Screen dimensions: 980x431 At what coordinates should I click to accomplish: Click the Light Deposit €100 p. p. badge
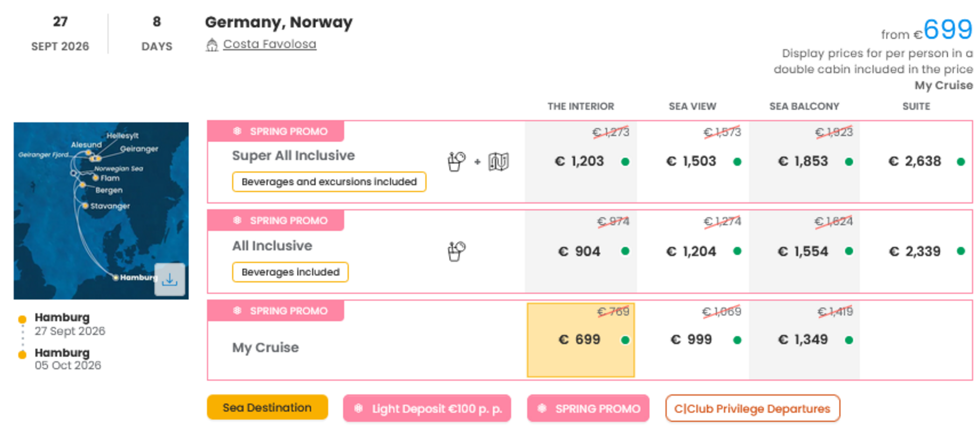[x=427, y=409]
